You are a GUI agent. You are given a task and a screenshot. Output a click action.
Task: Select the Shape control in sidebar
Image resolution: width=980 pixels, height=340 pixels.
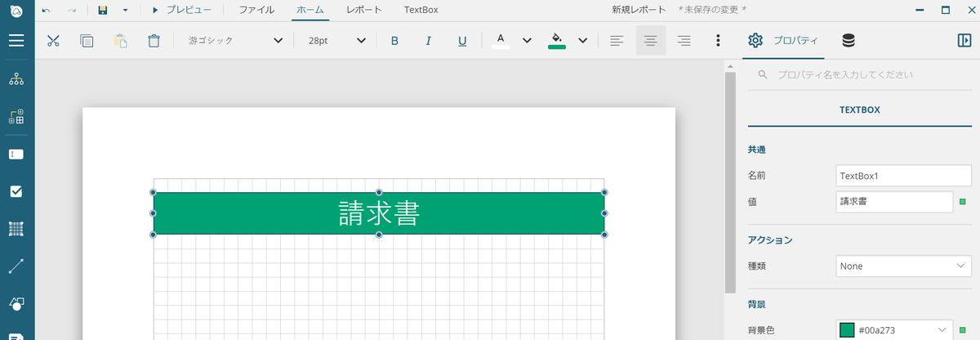(x=16, y=303)
